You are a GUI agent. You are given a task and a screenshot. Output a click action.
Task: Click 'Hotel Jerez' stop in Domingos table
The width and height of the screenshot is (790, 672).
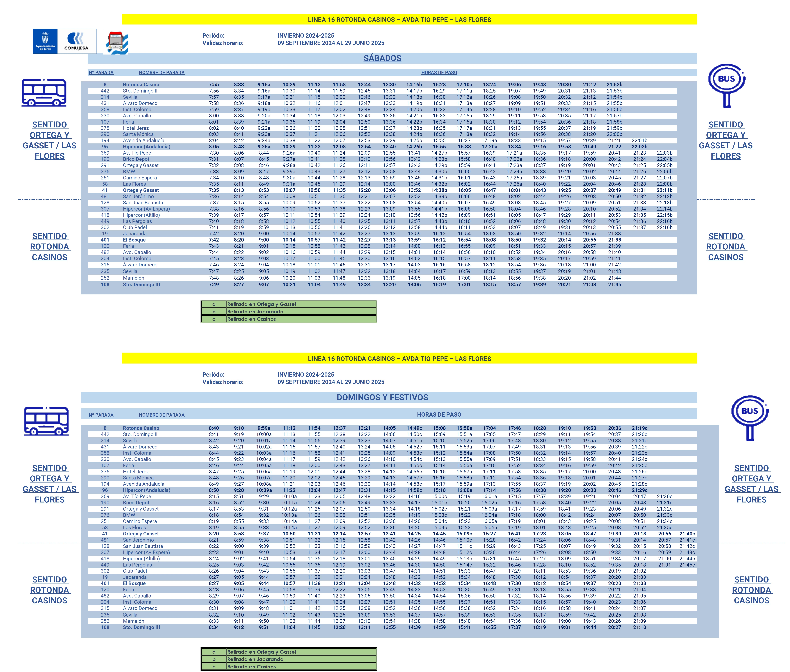(136, 472)
